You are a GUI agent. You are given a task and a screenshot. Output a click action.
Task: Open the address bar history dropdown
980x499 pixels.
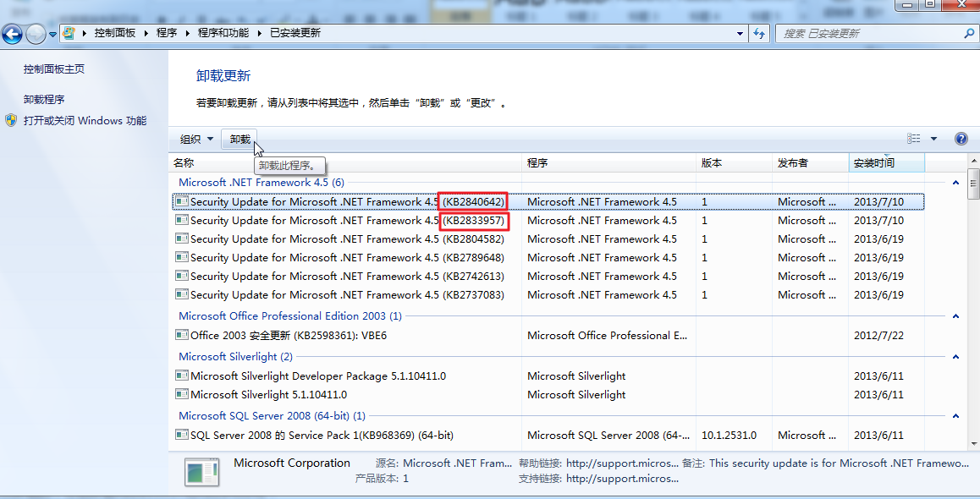(x=740, y=34)
